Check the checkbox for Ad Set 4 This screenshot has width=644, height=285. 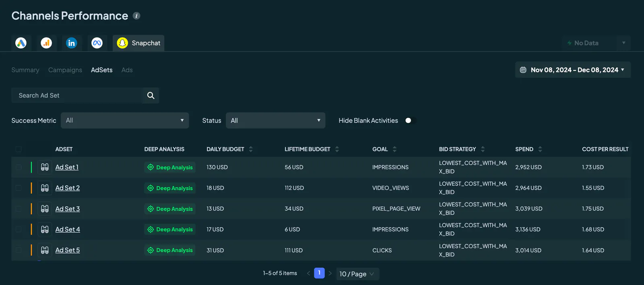pos(19,230)
